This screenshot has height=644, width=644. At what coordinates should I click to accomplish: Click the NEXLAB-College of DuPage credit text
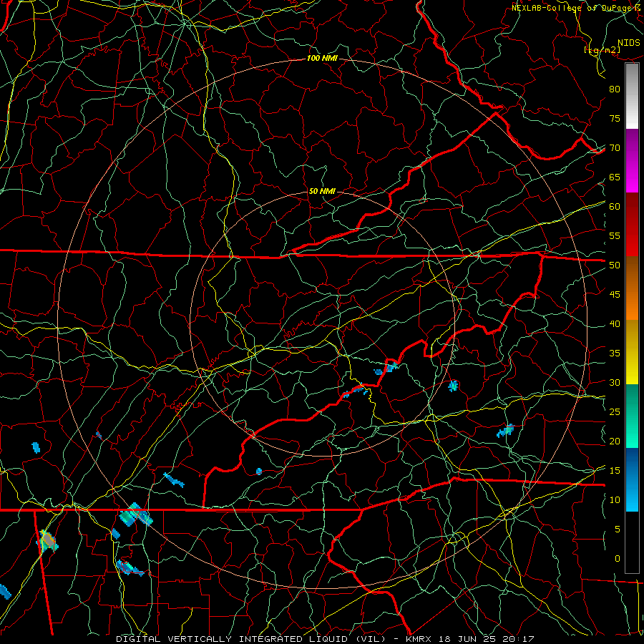(575, 8)
